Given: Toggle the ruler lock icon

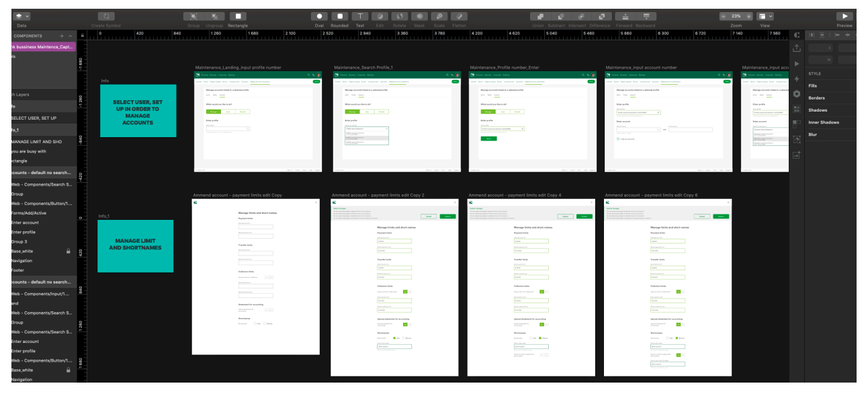Looking at the screenshot, I should click(82, 36).
